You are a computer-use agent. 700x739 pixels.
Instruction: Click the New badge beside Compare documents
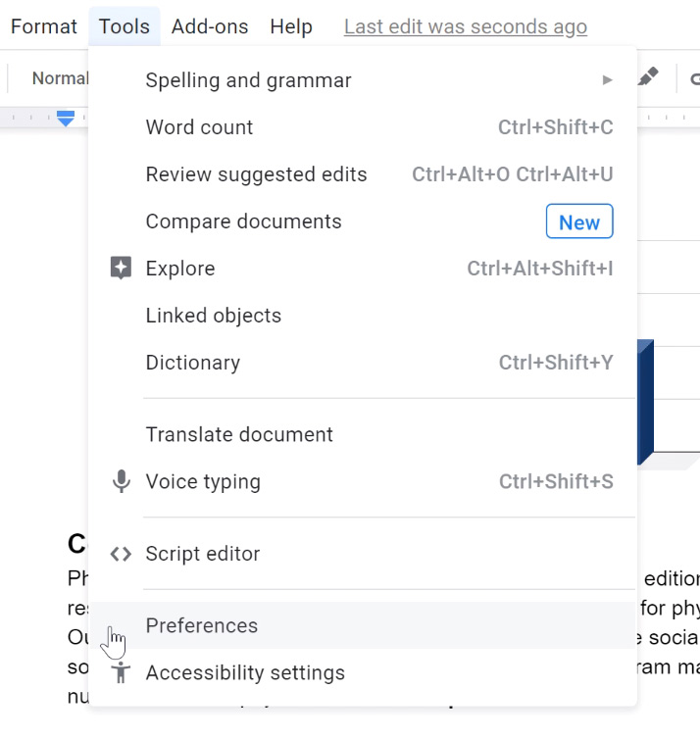coord(579,222)
